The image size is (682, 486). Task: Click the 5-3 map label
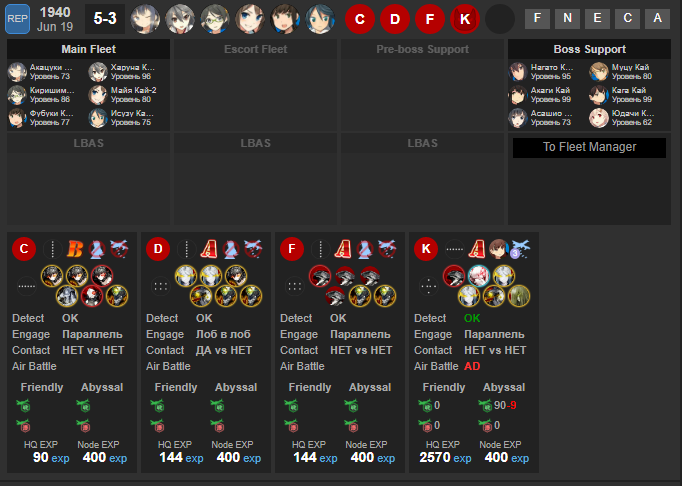pos(105,19)
